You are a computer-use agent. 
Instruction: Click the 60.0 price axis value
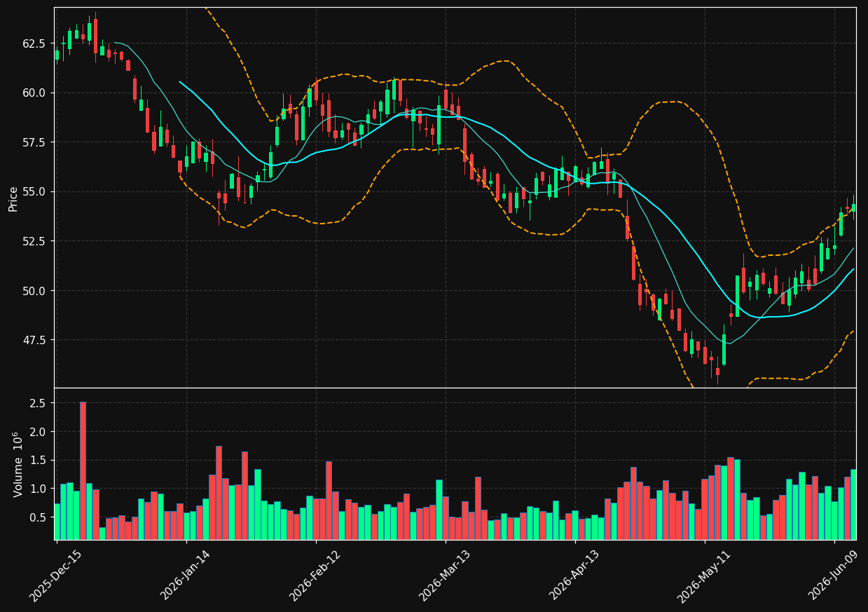tap(34, 93)
